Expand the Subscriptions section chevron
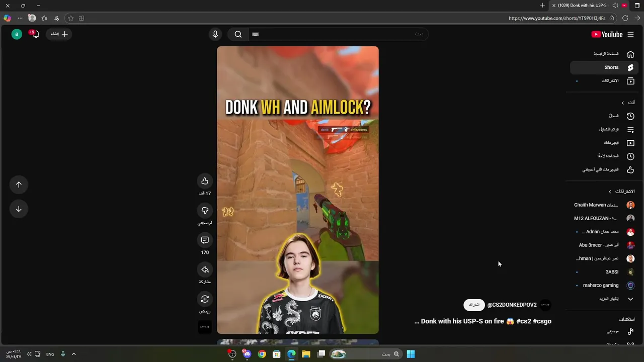 610,192
